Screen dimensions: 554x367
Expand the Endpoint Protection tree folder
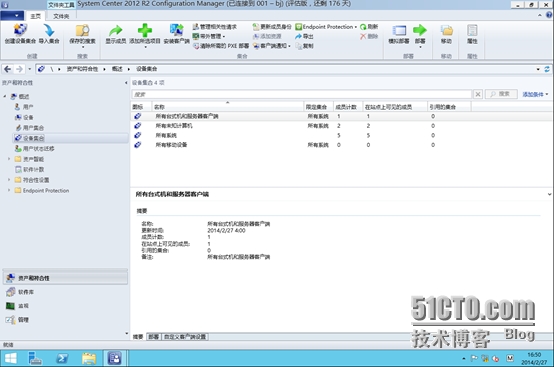point(9,190)
